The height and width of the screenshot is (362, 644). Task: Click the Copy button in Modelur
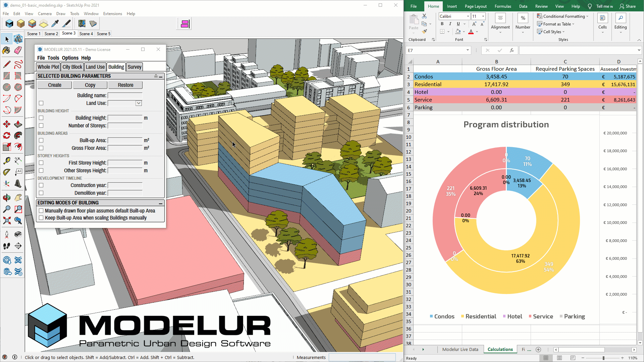pyautogui.click(x=90, y=85)
